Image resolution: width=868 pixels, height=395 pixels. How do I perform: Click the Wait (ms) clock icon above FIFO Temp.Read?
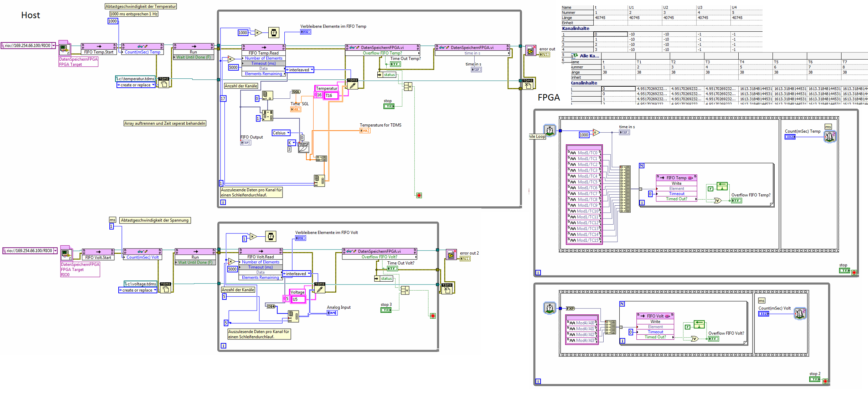point(273,33)
